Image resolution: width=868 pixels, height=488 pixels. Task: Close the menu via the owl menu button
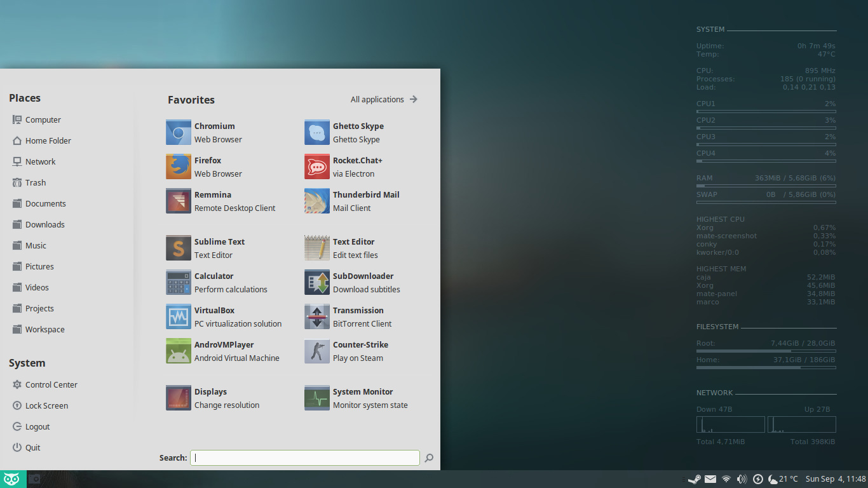[x=13, y=479]
